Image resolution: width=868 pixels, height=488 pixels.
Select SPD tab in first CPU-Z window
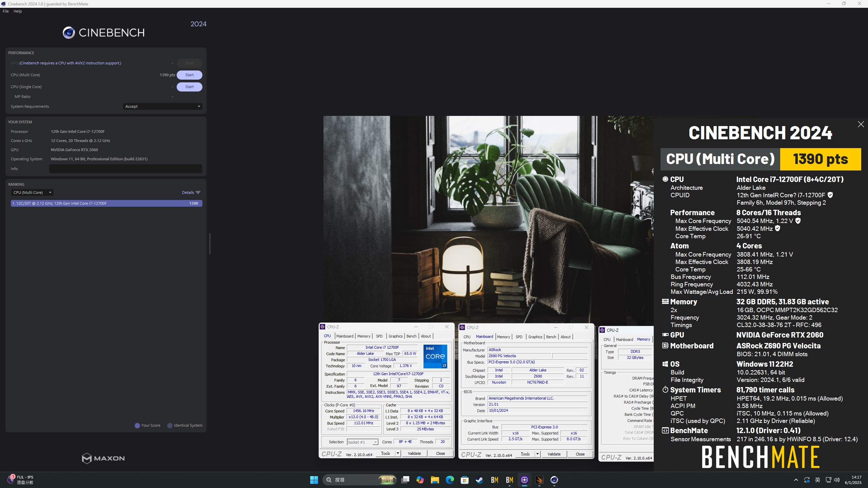[x=379, y=336]
